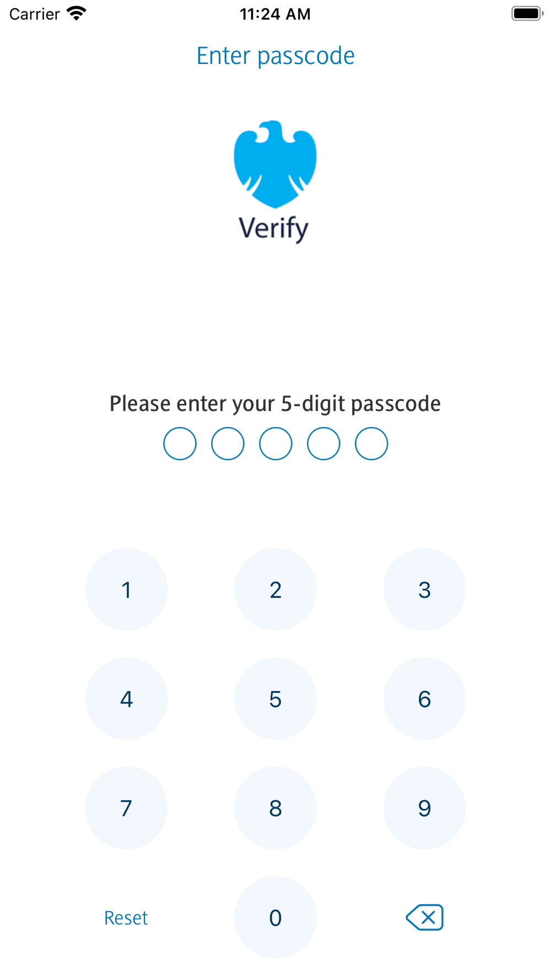Select the first passcode digit circle
Screen dimensions: 551x980
tap(180, 444)
